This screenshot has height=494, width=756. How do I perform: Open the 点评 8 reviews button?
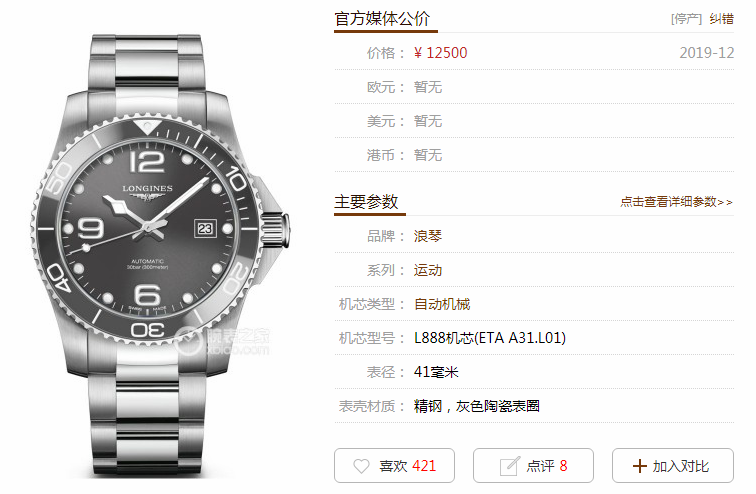tap(533, 466)
